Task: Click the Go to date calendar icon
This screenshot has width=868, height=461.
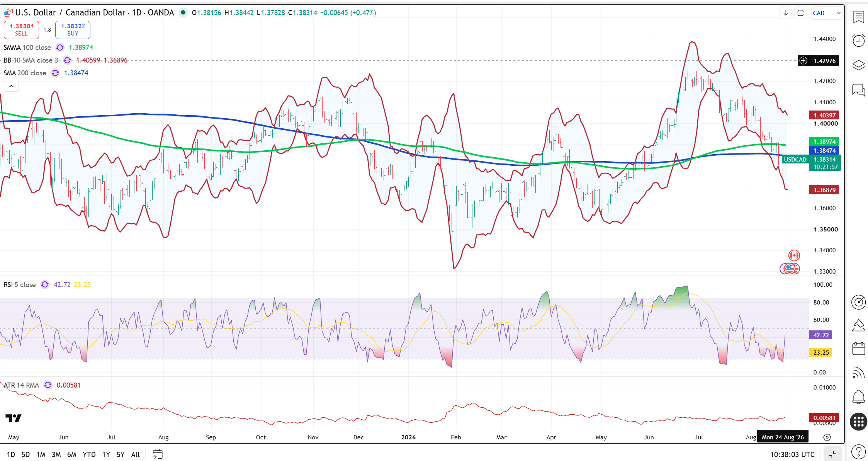Action: (x=158, y=454)
